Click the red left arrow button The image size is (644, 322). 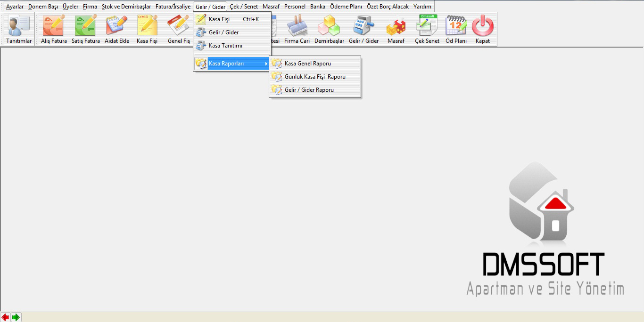[x=6, y=317]
